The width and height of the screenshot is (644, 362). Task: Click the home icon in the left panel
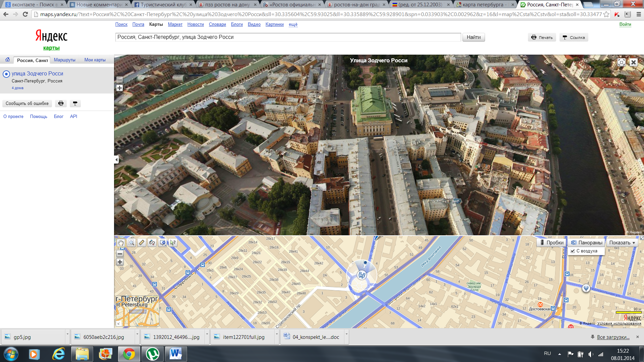7,60
